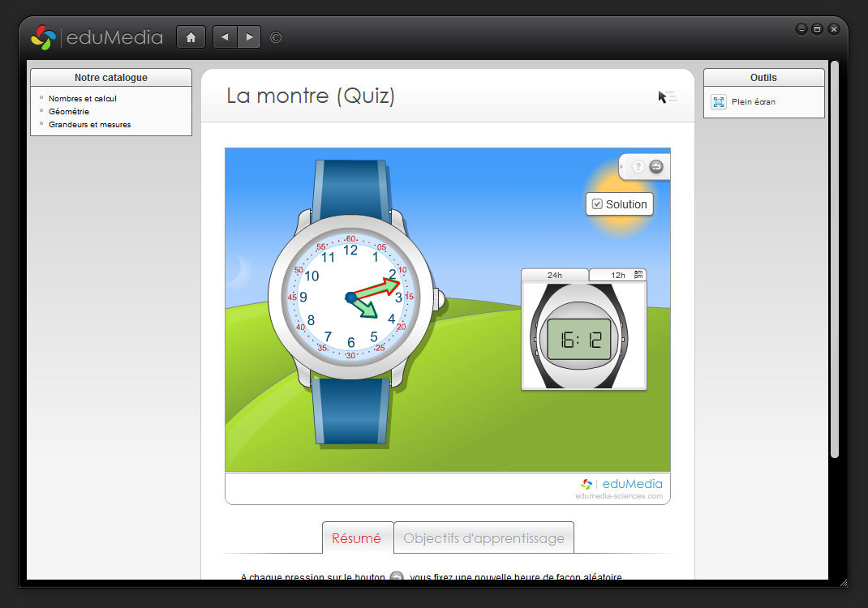Click the Home icon in the top bar
Screen dimensions: 868x608
(x=191, y=37)
